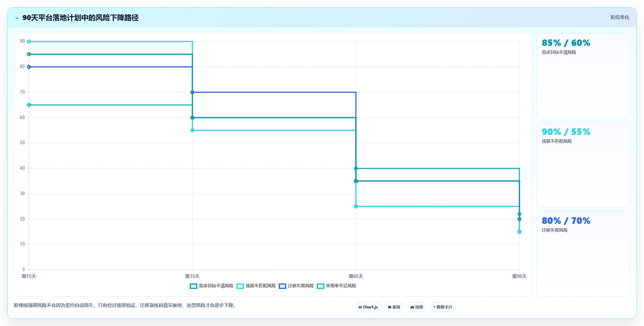Open the 80% / 70% 迁移失败风险 card
644x326 pixels.
tap(583, 254)
